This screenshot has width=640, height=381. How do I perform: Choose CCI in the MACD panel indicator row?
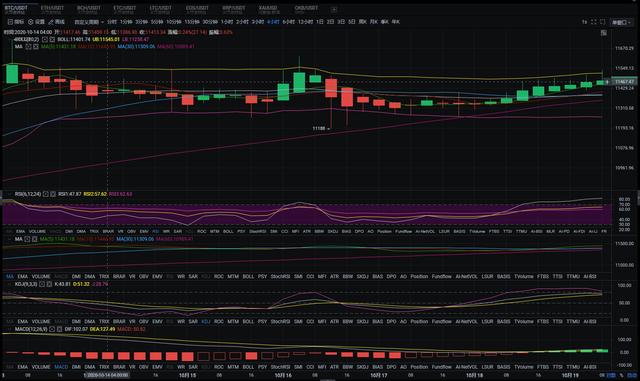[x=310, y=367]
